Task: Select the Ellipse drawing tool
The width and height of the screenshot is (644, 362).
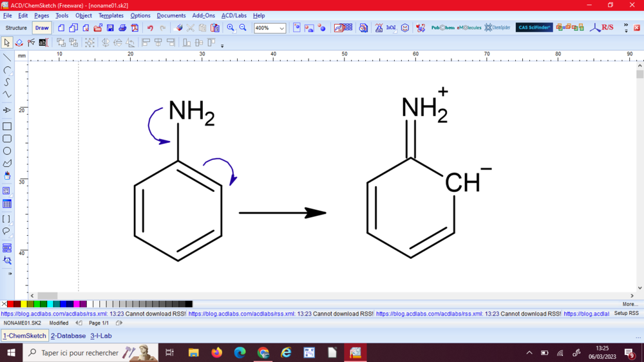Action: click(x=7, y=151)
